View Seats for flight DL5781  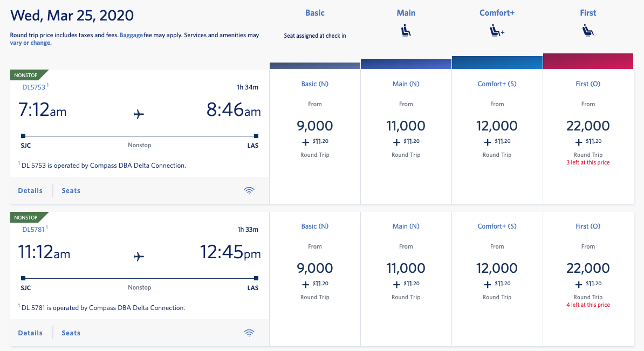pyautogui.click(x=71, y=333)
